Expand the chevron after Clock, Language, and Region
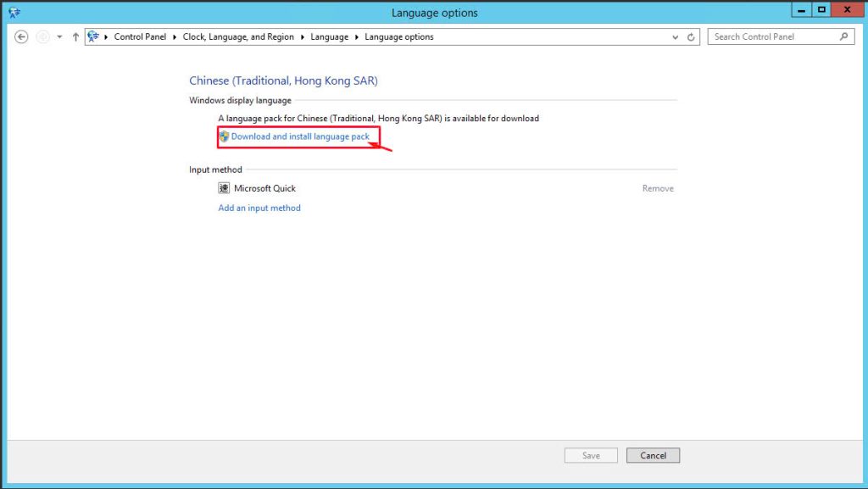868x489 pixels. point(303,37)
